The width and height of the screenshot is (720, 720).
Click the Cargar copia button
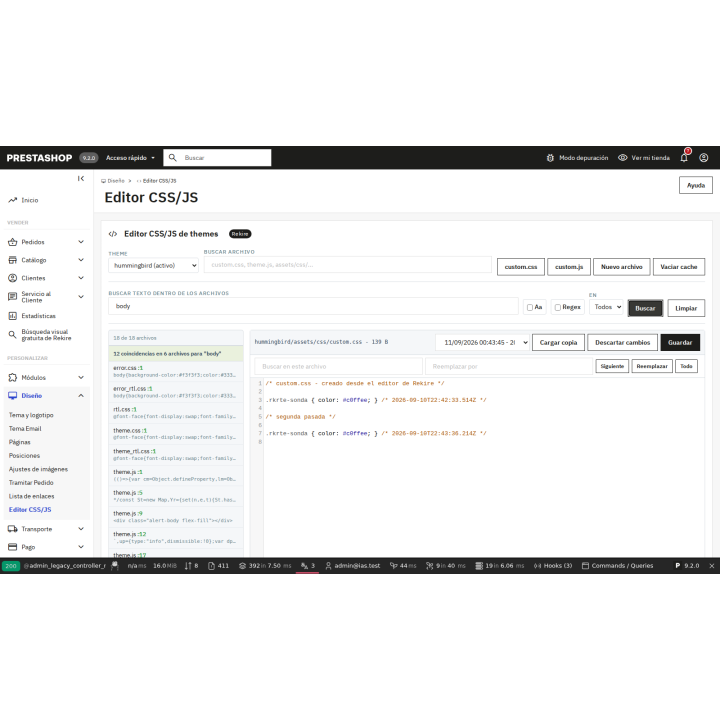558,343
